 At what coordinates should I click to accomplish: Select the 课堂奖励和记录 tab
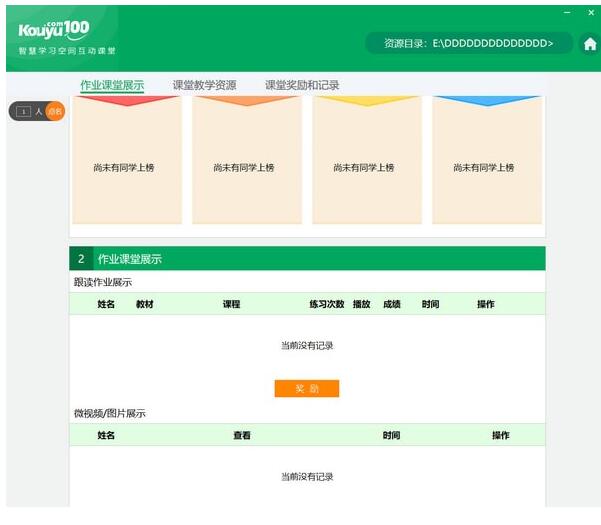tap(302, 85)
